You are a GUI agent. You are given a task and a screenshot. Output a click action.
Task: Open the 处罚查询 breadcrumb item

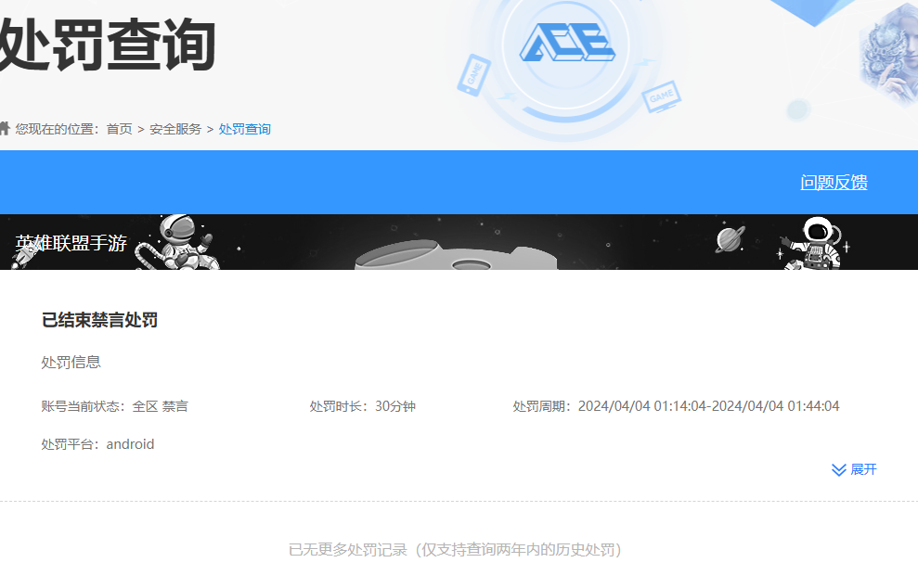click(x=243, y=128)
